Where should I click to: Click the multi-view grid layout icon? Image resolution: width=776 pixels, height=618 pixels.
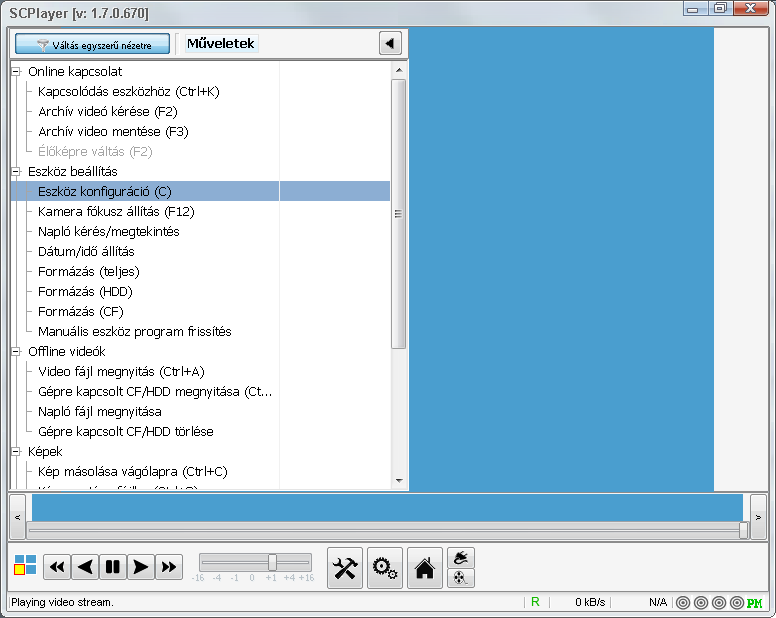[25, 565]
